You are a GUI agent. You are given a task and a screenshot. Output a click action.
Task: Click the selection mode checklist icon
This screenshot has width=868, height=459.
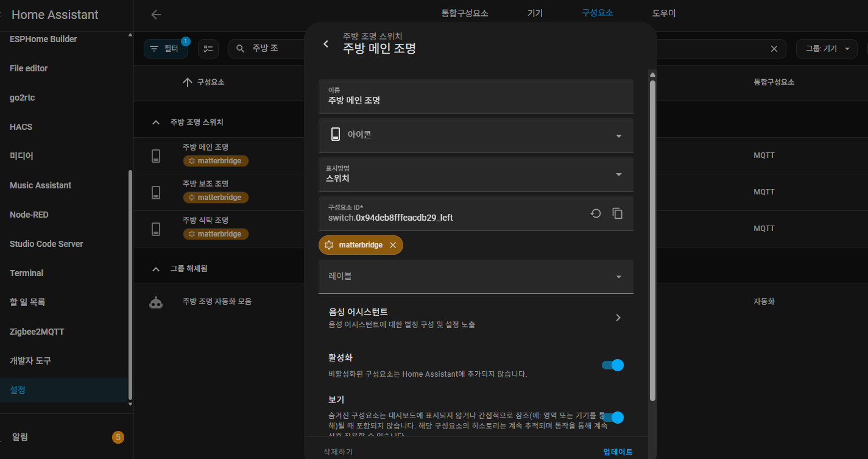208,49
